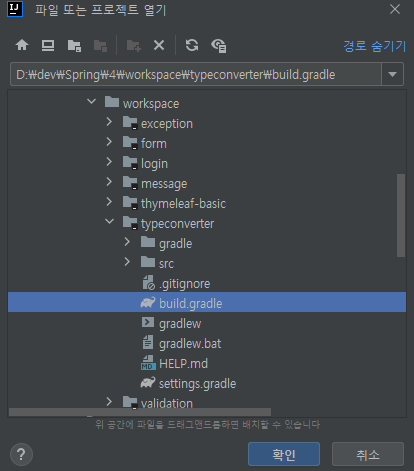Delete selected item X toolbar icon

tap(159, 45)
